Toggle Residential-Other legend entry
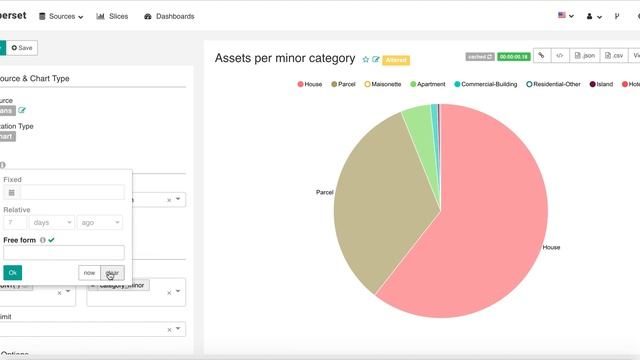Image resolution: width=640 pixels, height=360 pixels. click(553, 84)
